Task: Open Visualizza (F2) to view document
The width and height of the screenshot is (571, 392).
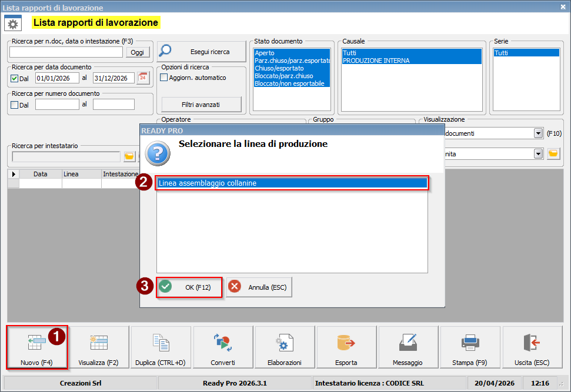Action: point(99,347)
